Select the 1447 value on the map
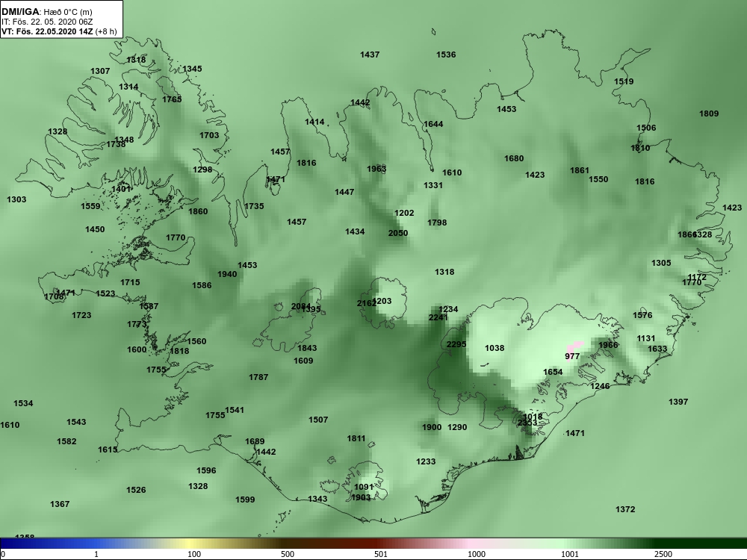Viewport: 747px width, 560px height. tap(344, 193)
